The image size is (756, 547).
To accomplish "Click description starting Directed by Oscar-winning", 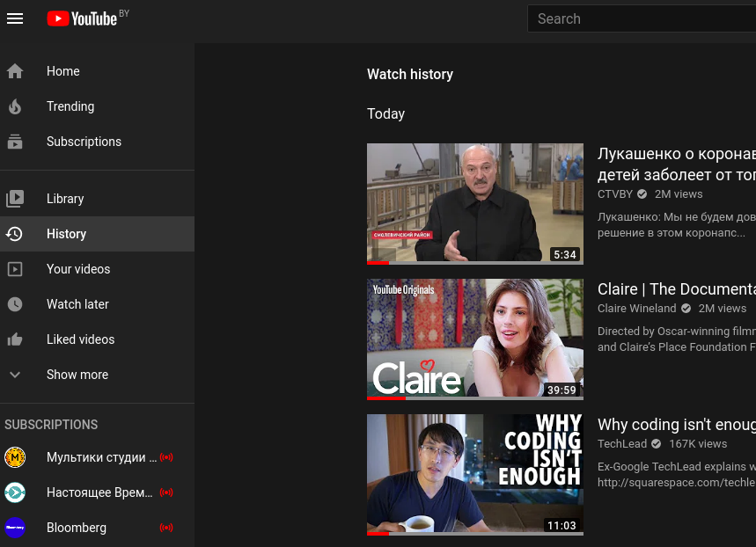I will (677, 339).
